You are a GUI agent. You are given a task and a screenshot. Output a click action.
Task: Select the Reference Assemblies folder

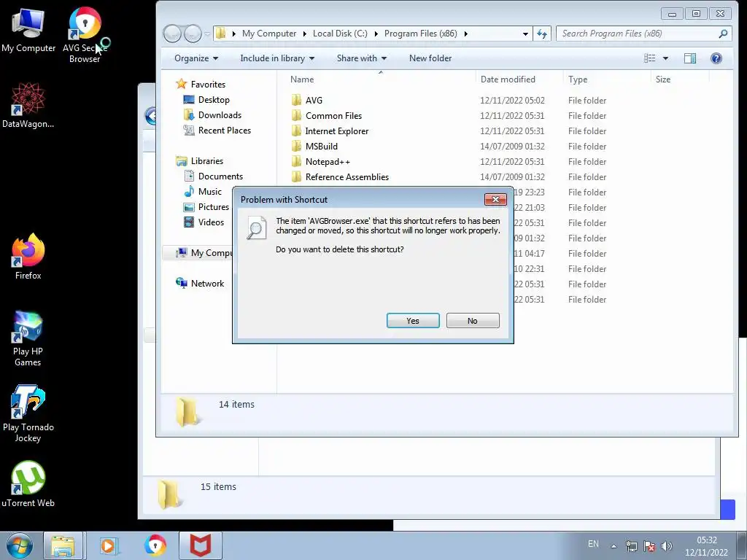tap(347, 176)
